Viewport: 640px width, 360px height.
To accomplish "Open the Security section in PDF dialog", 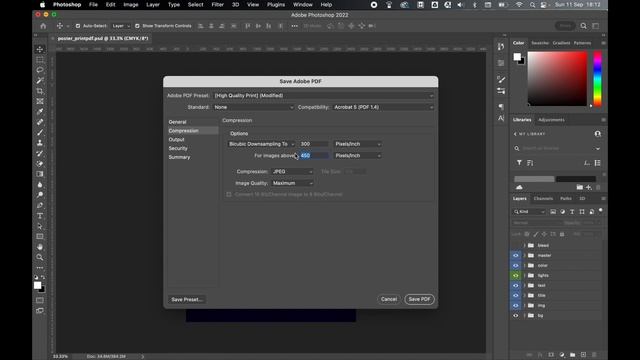I will (178, 149).
